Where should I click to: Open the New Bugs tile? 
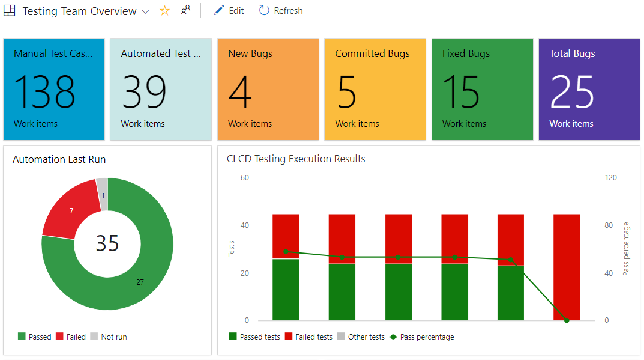[268, 90]
